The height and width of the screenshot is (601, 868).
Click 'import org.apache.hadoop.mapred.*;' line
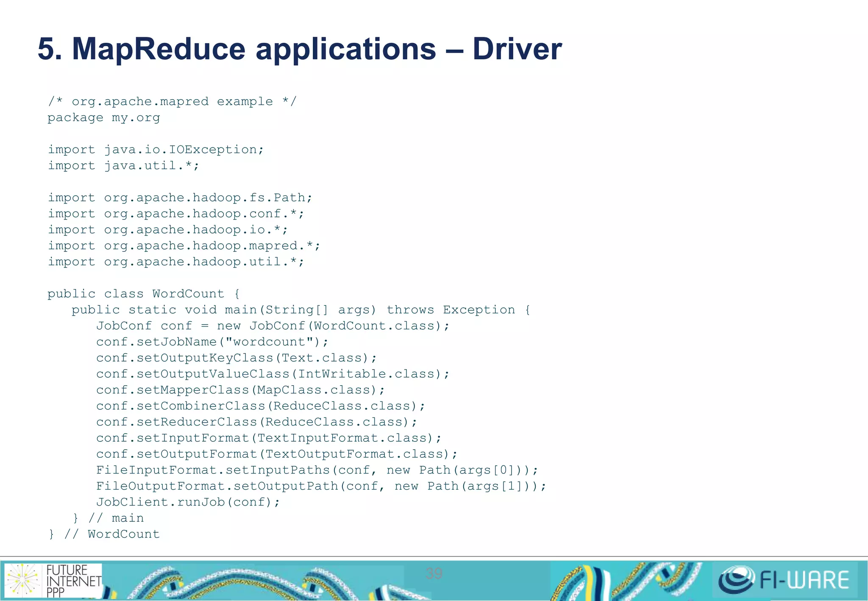[x=184, y=246]
